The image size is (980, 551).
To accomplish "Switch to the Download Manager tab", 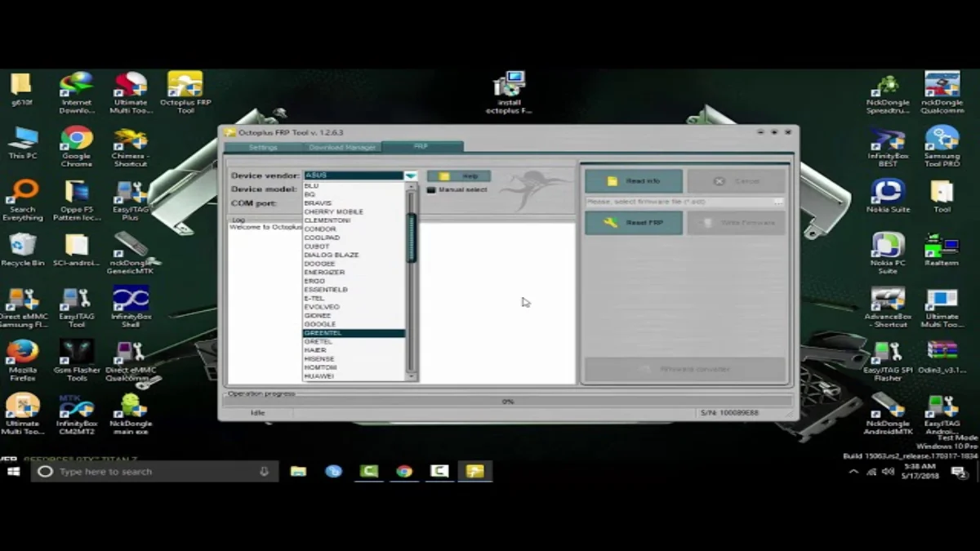I will [343, 148].
